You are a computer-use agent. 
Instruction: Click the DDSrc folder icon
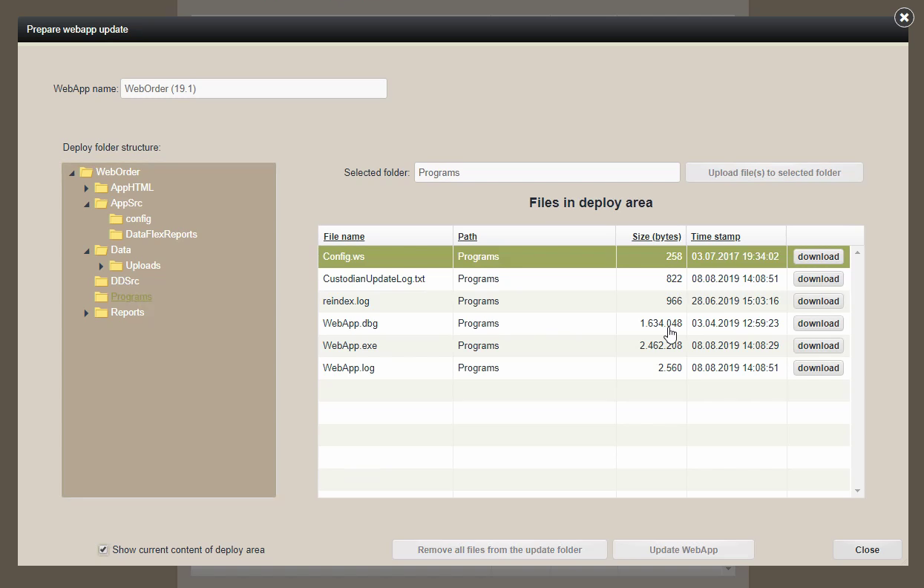(101, 281)
